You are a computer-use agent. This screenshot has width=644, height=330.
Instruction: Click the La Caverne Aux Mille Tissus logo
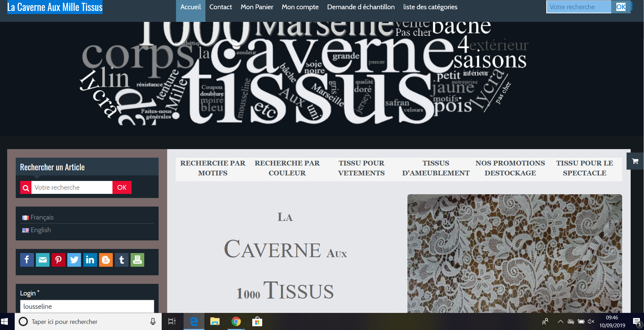tap(55, 7)
